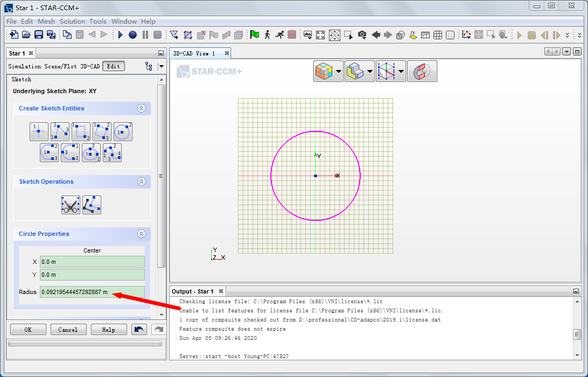Click the crossed-box reset view icon
The height and width of the screenshot is (377, 588).
(334, 35)
